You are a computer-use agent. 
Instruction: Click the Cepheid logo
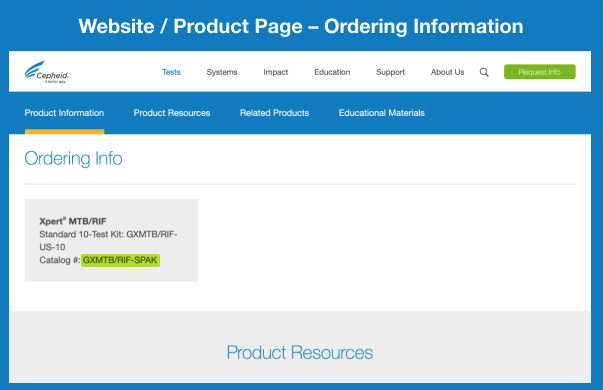pyautogui.click(x=47, y=72)
